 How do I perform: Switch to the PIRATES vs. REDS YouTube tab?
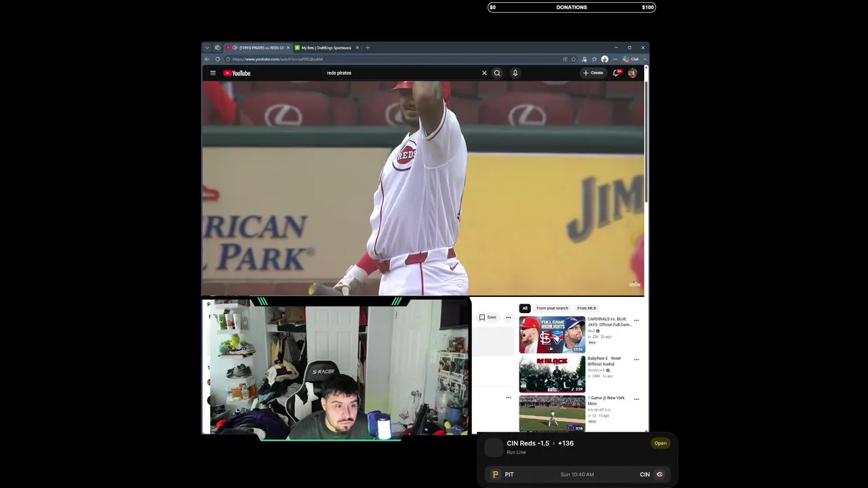258,47
